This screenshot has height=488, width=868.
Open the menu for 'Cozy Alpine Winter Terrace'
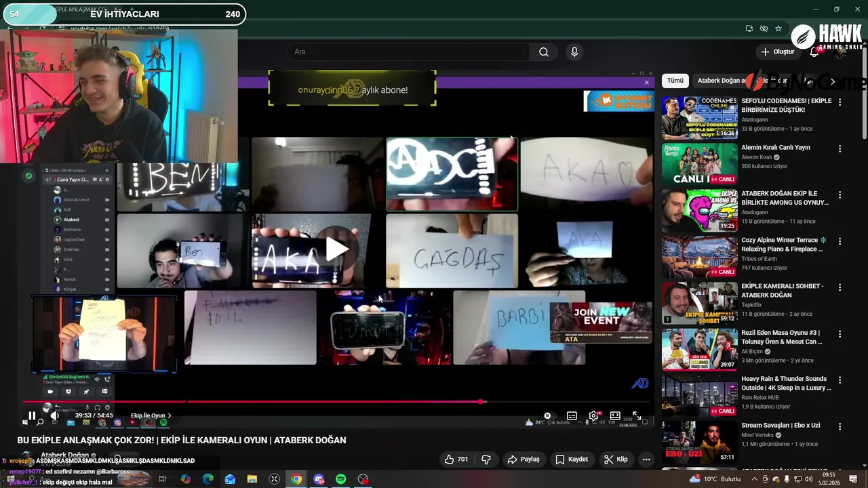coord(840,241)
